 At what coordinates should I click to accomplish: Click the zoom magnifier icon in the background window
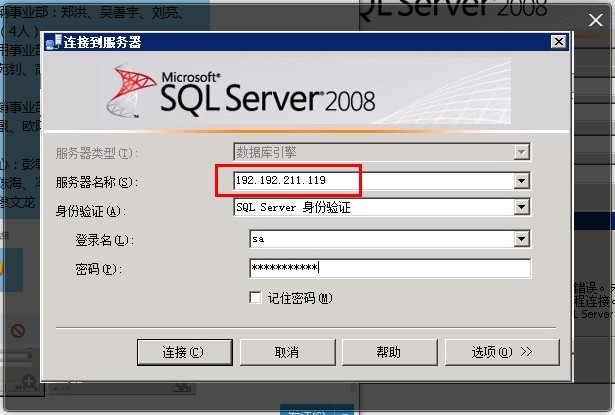coord(29,382)
